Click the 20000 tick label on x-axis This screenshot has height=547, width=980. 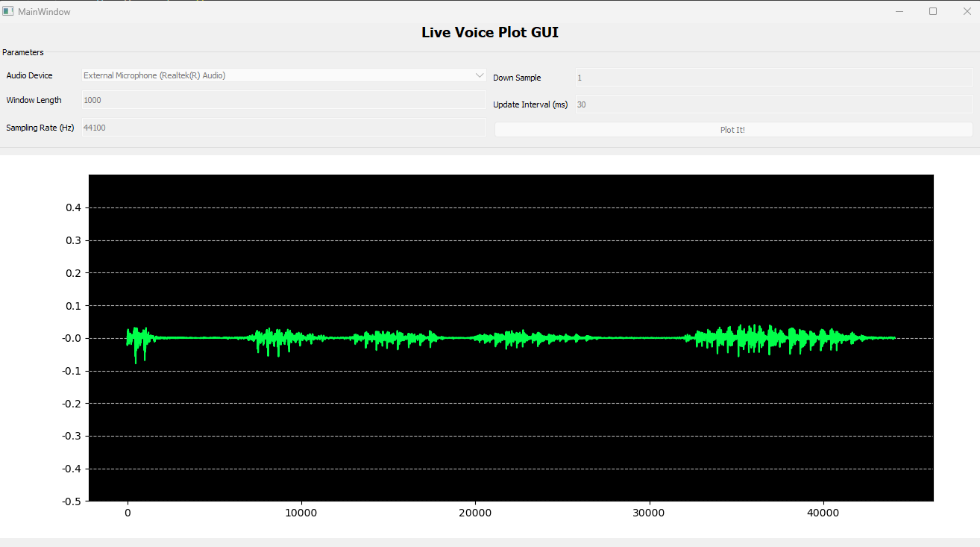475,513
